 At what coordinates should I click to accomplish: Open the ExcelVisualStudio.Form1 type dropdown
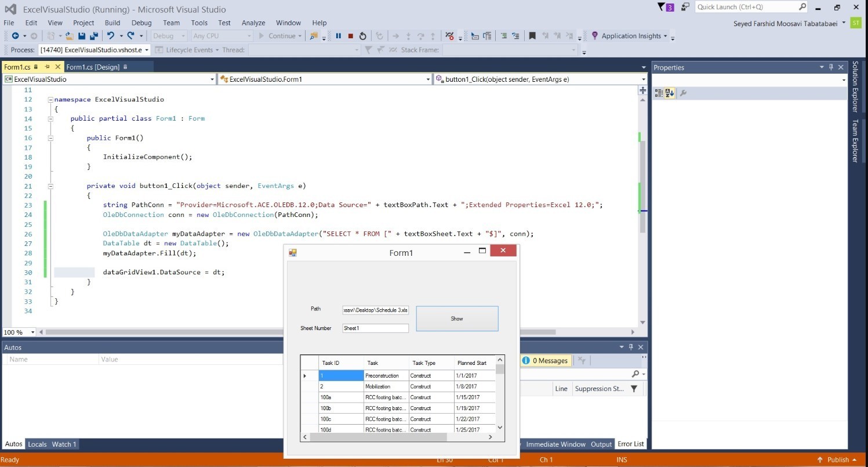click(x=428, y=79)
